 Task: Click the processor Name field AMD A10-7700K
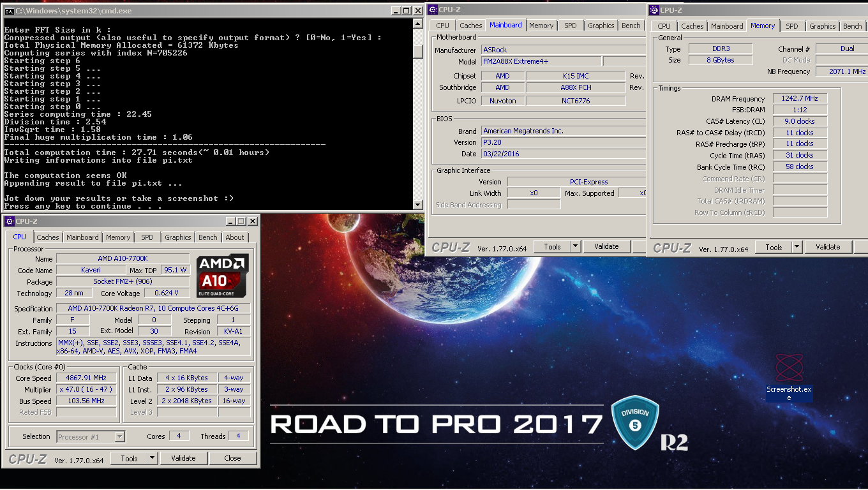click(123, 258)
